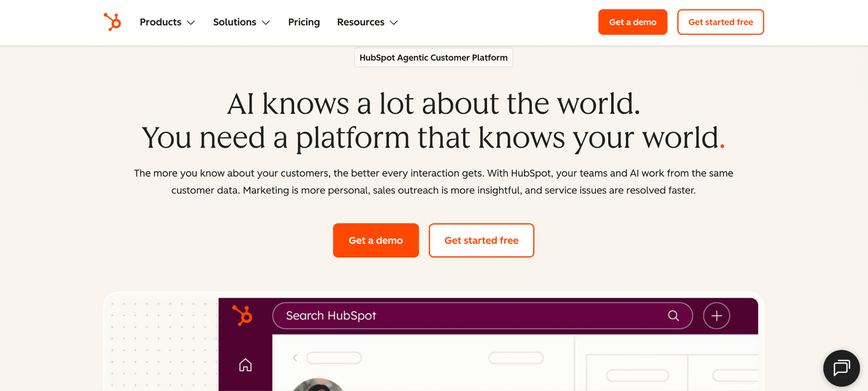Image resolution: width=868 pixels, height=391 pixels.
Task: Click the HubSpot Agentic Customer Platform badge
Action: (x=434, y=58)
